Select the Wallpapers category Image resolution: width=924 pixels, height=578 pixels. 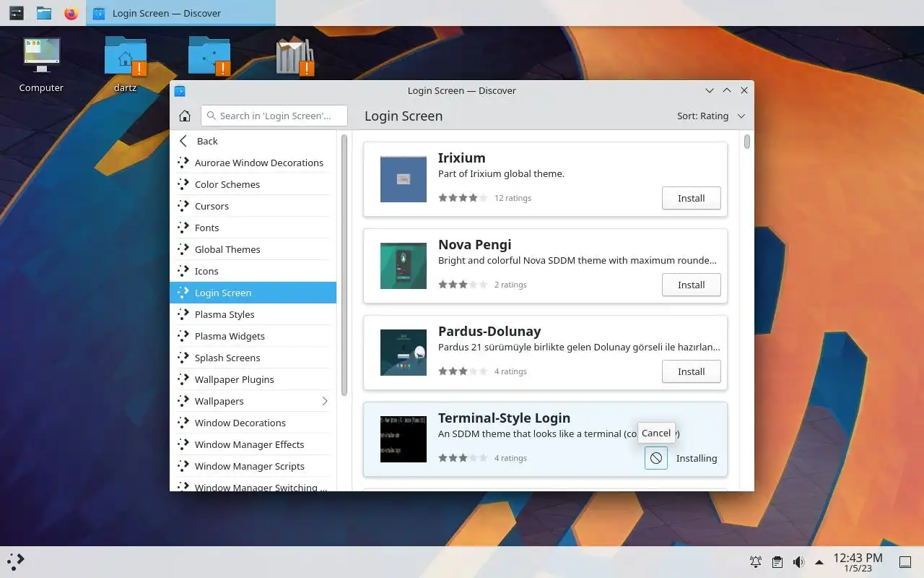pyautogui.click(x=253, y=401)
